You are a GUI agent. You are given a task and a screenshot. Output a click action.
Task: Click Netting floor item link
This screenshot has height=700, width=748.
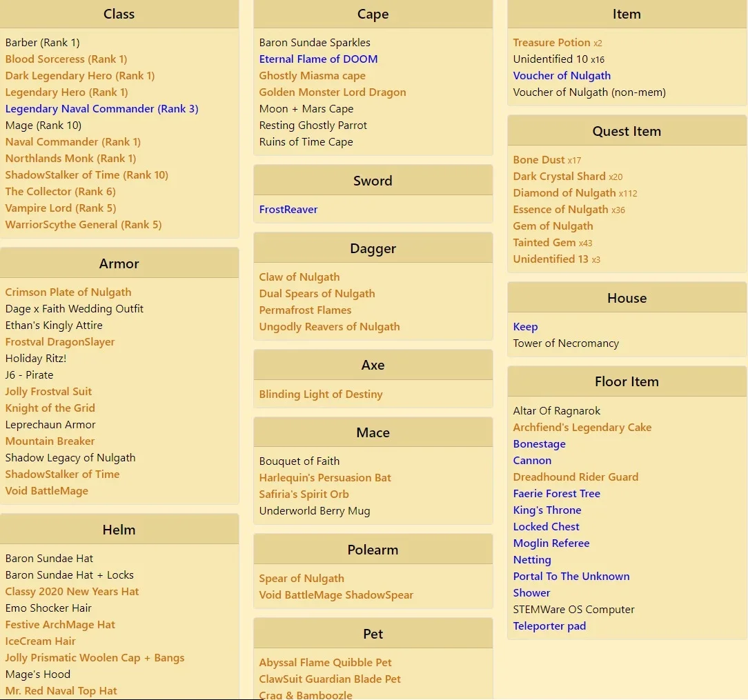click(x=532, y=560)
